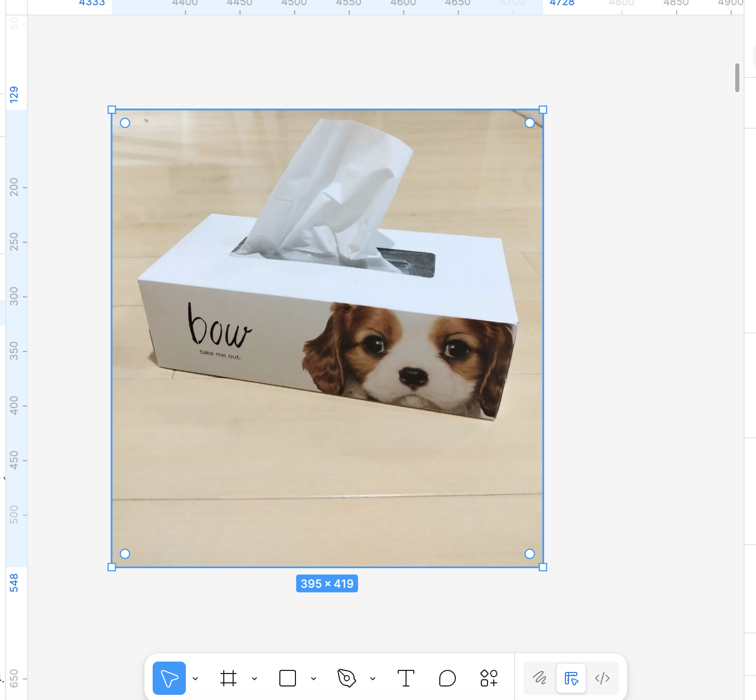756x700 pixels.
Task: Switch to Draw mode
Action: [x=540, y=678]
